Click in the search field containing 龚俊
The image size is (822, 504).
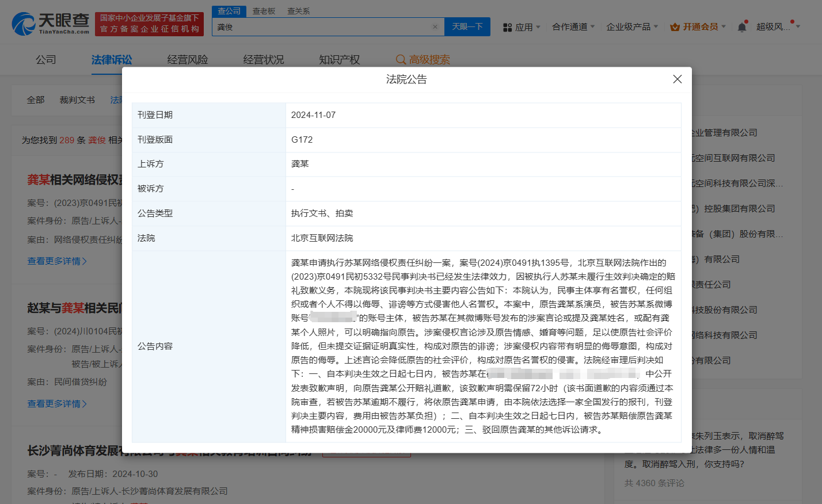pos(322,27)
